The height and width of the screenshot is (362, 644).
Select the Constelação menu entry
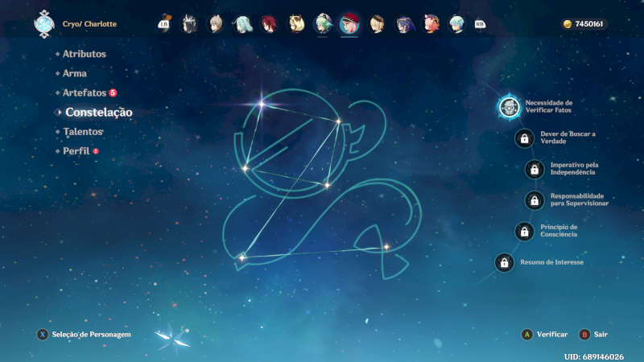[98, 112]
